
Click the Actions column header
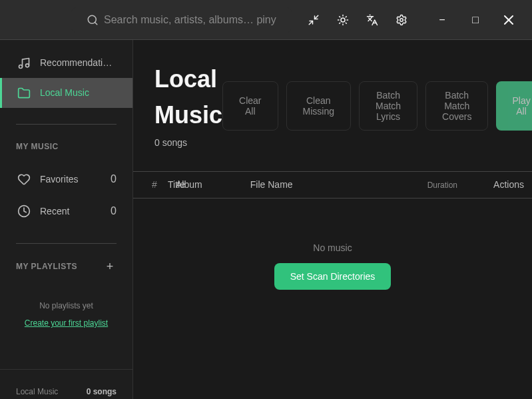(509, 185)
